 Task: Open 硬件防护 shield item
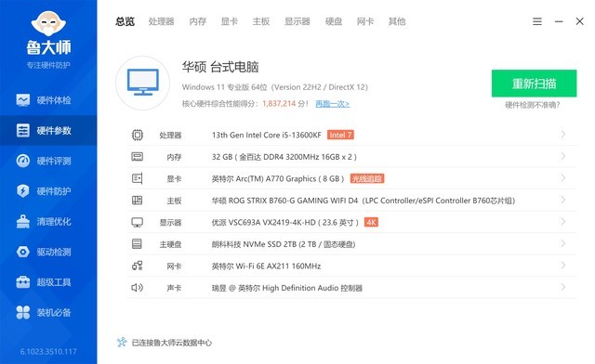(44, 190)
